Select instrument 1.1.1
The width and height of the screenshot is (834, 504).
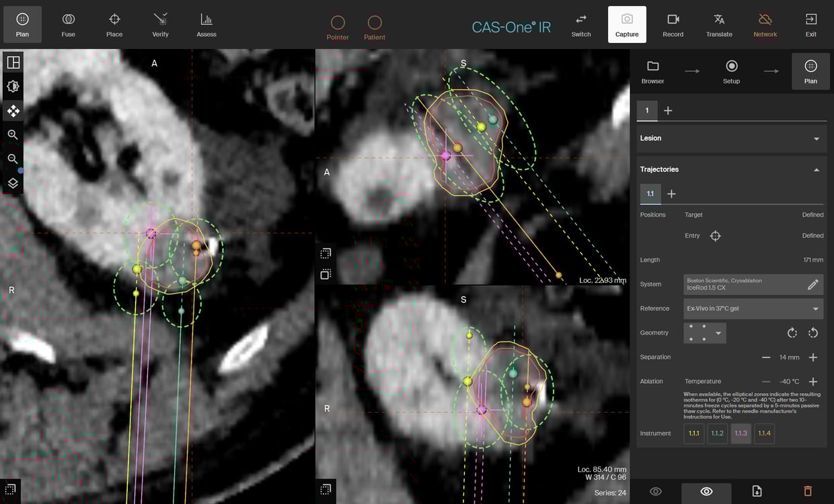[694, 433]
